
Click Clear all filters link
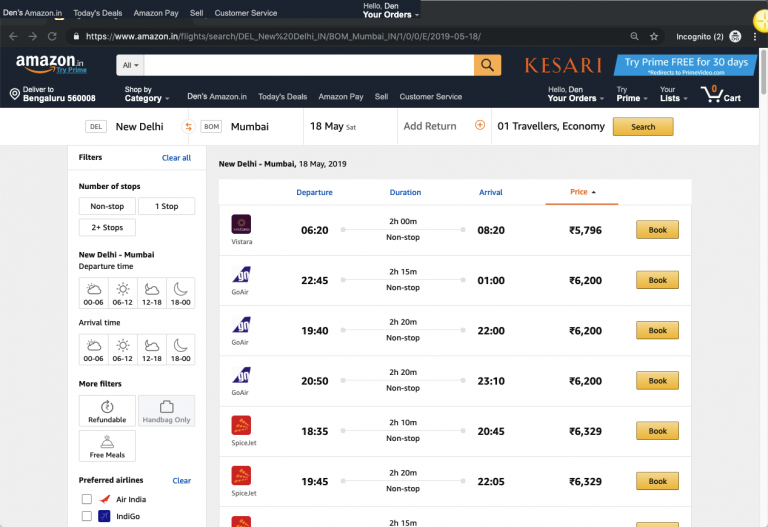[x=176, y=158]
